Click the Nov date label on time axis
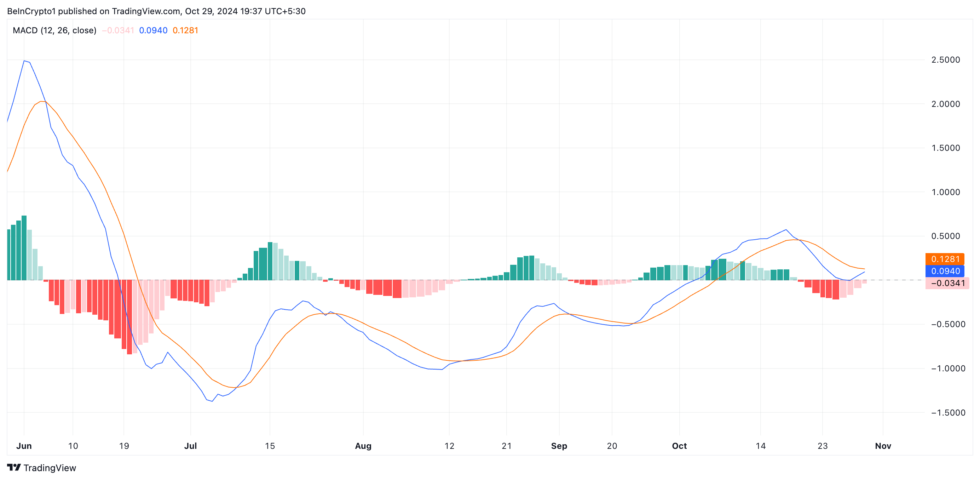The height and width of the screenshot is (480, 980). 883,446
